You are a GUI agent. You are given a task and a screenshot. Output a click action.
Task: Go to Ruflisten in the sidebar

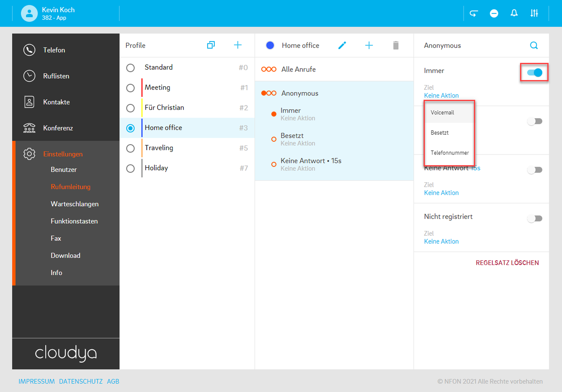[x=56, y=76]
